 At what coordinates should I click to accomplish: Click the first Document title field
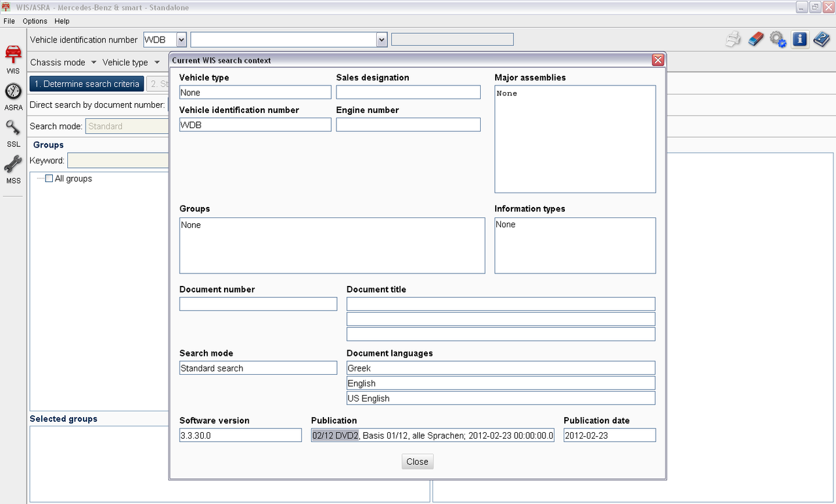click(x=501, y=304)
